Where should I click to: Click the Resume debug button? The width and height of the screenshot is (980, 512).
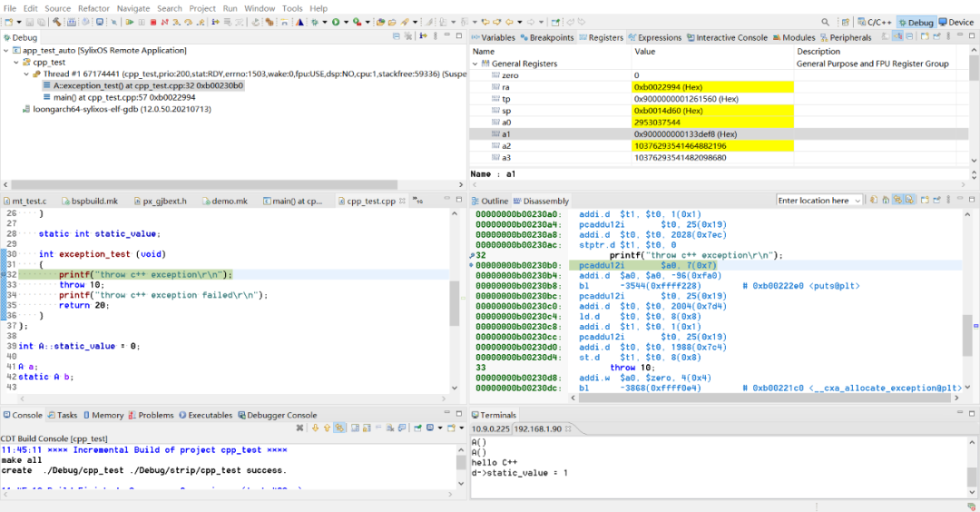click(131, 22)
